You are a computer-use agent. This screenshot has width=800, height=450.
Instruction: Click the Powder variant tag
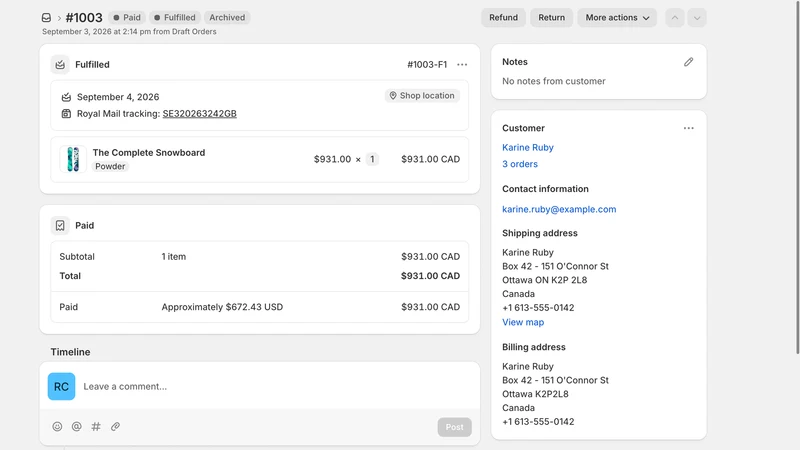click(x=110, y=166)
